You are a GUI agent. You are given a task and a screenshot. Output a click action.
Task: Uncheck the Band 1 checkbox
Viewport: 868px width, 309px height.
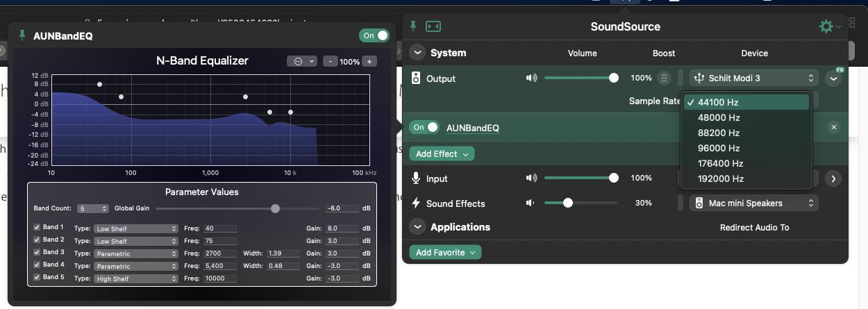(x=37, y=227)
